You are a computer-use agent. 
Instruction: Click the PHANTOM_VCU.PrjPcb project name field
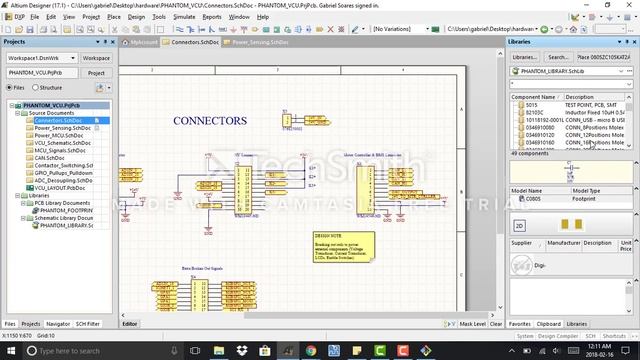[42, 73]
